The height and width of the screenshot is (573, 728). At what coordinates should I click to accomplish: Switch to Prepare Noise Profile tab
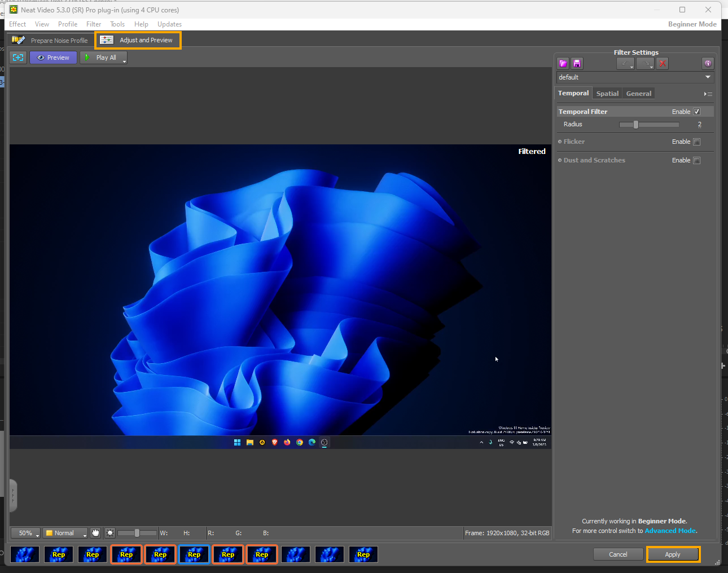click(x=50, y=40)
